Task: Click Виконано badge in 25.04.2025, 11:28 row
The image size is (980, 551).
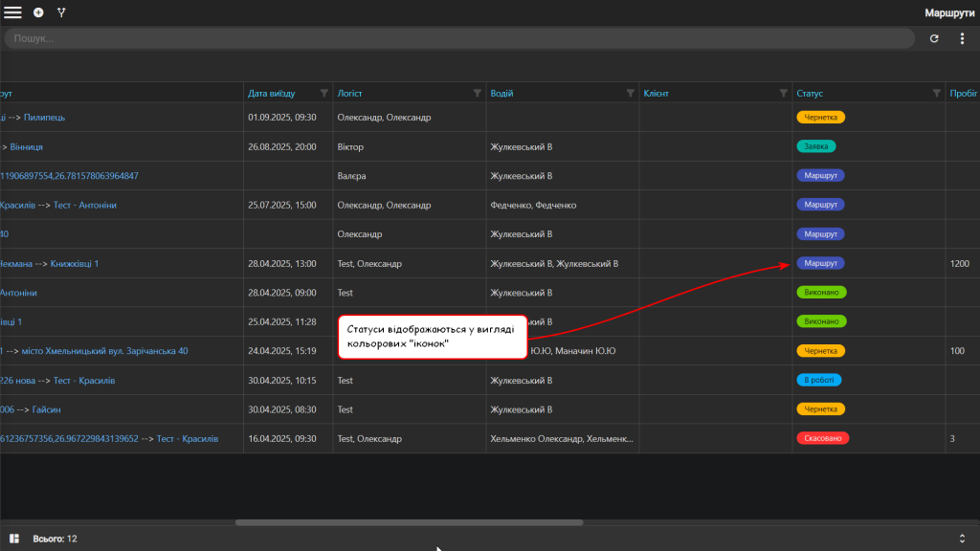Action: [821, 321]
